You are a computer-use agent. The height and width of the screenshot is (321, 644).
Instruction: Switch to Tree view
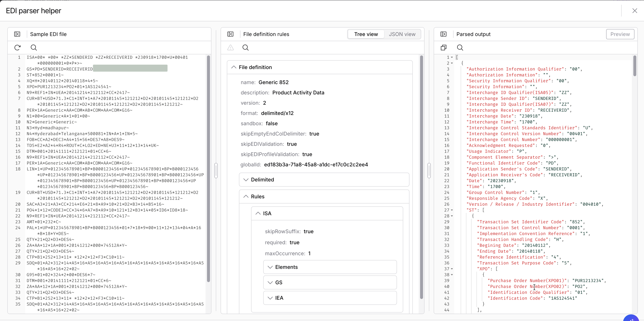(x=366, y=34)
